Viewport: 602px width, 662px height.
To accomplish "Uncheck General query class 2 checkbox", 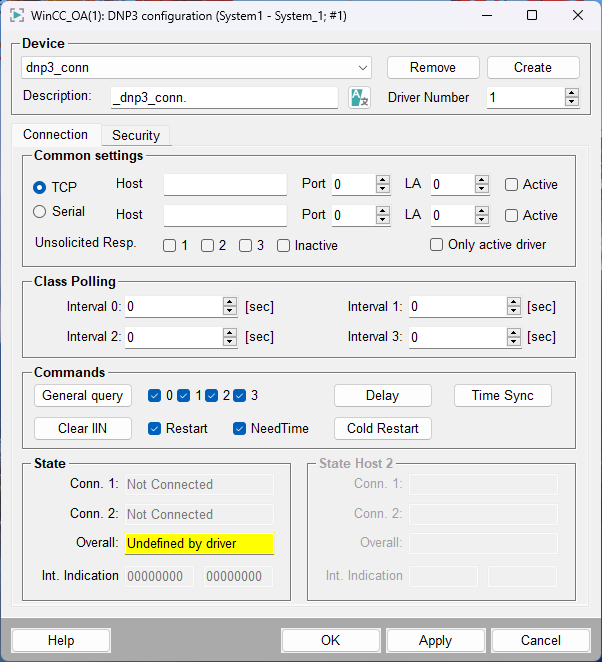I will click(212, 396).
